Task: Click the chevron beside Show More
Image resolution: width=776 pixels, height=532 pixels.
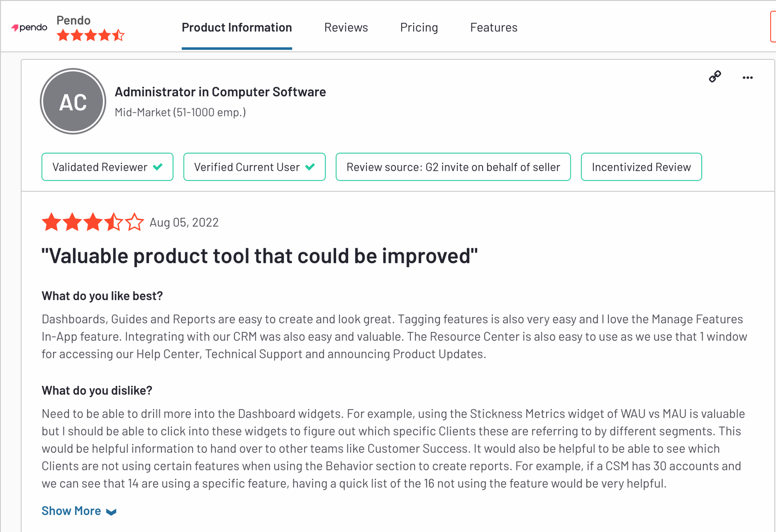Action: click(111, 512)
